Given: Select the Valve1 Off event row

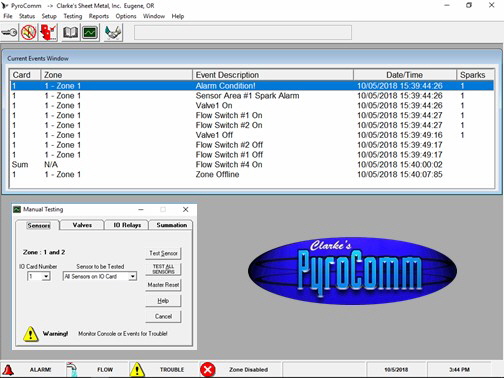Looking at the screenshot, I should point(252,135).
